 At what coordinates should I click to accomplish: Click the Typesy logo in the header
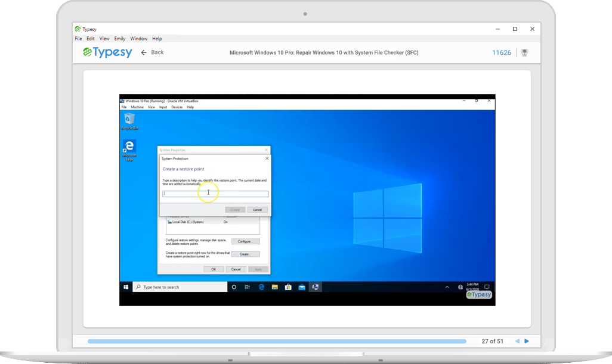(108, 52)
